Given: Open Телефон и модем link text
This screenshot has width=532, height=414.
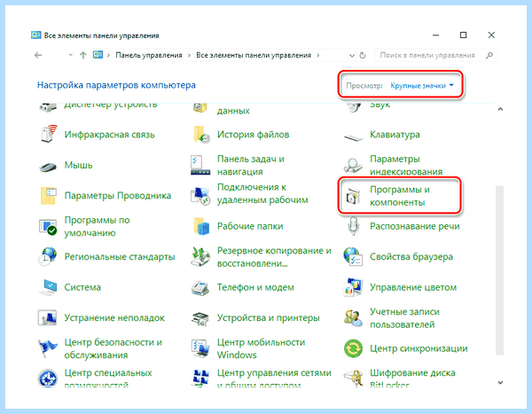Looking at the screenshot, I should (255, 287).
